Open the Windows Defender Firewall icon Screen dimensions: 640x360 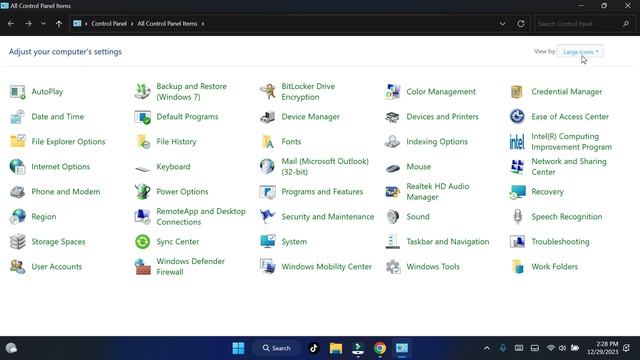[x=142, y=267]
